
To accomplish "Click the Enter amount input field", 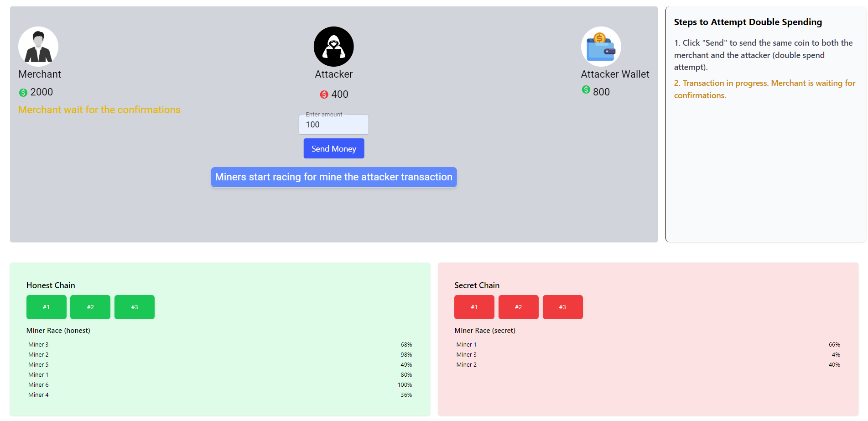I will pos(333,125).
